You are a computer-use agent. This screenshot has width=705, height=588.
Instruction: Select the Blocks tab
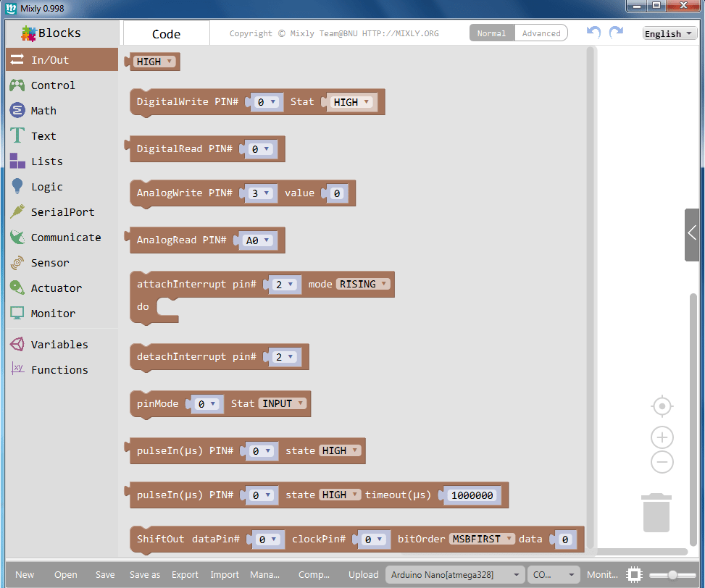point(62,33)
